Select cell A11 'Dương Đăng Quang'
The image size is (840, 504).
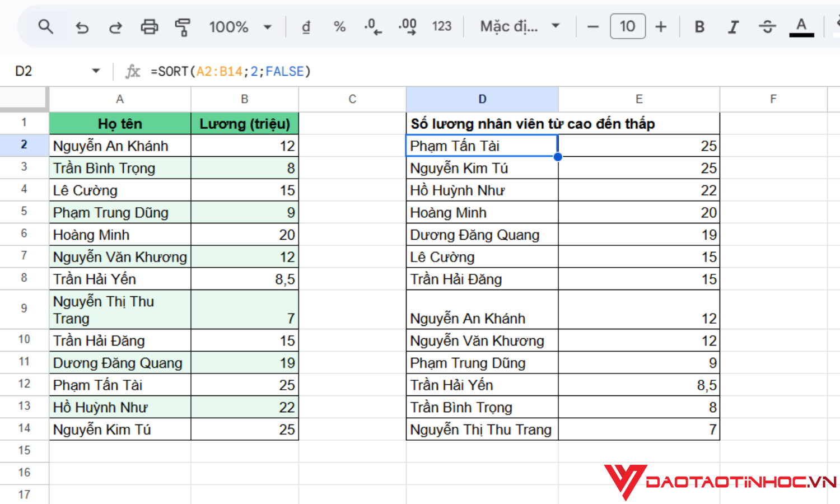(x=120, y=363)
